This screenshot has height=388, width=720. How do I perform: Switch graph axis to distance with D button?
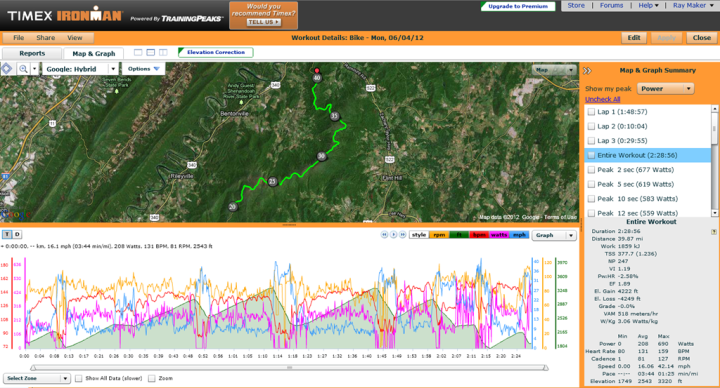(17, 234)
